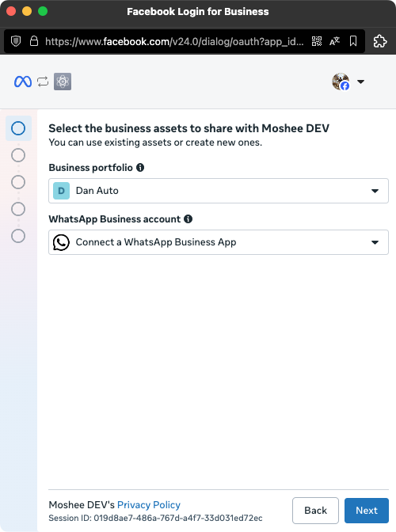This screenshot has width=396, height=532.
Task: Click the shield tracking protection icon
Action: [x=16, y=41]
